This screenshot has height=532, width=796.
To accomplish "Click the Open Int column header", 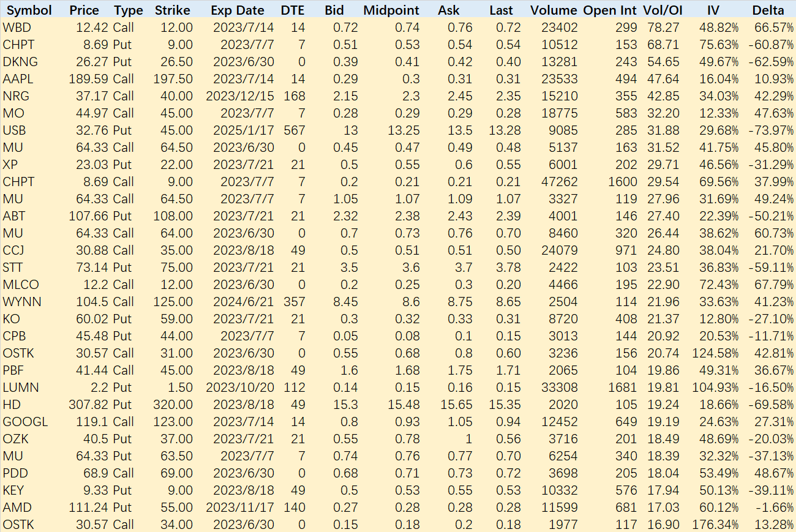I will [610, 10].
